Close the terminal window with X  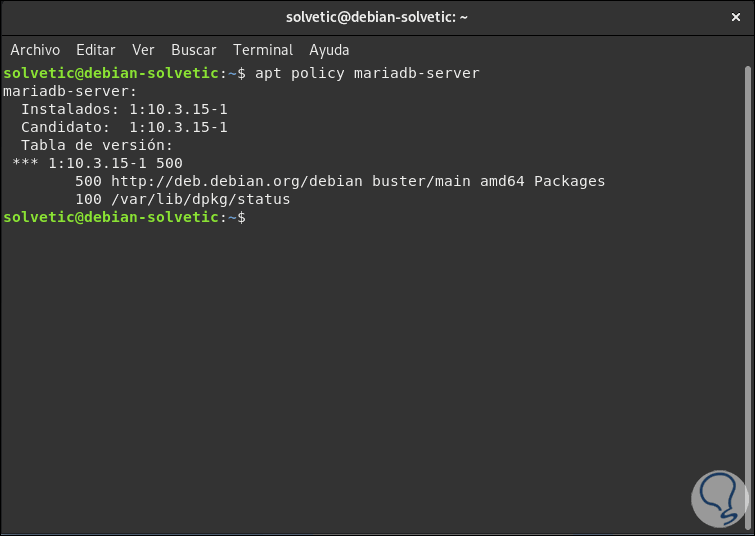click(734, 16)
